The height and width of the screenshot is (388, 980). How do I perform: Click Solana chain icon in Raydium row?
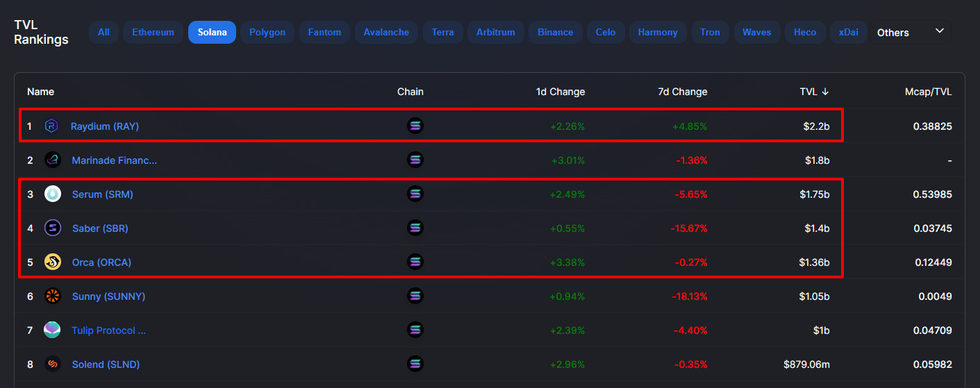(415, 126)
